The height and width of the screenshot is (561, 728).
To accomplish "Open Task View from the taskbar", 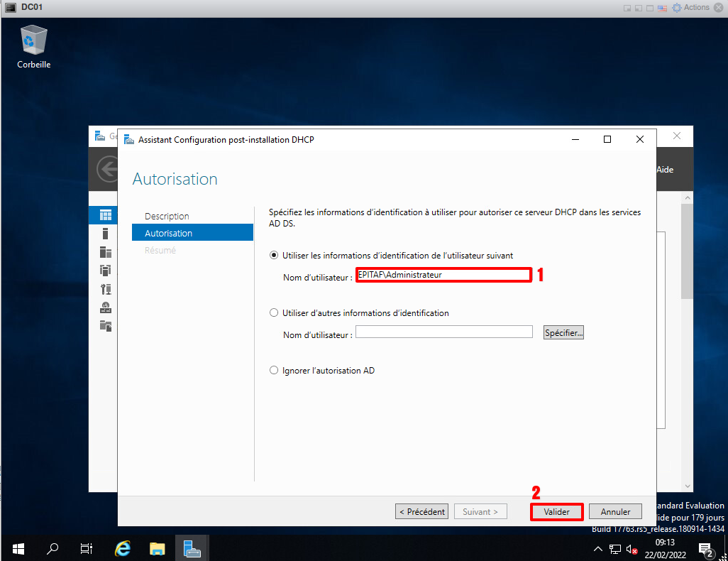I will click(x=87, y=548).
